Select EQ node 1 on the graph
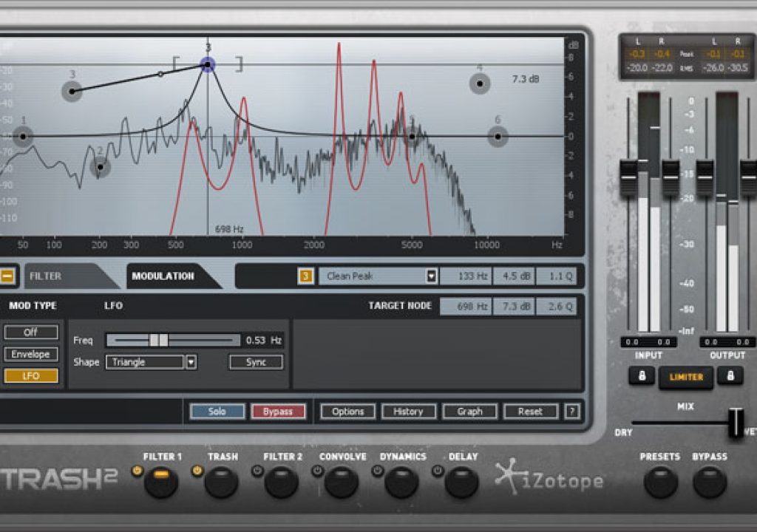The height and width of the screenshot is (532, 757). coord(23,137)
